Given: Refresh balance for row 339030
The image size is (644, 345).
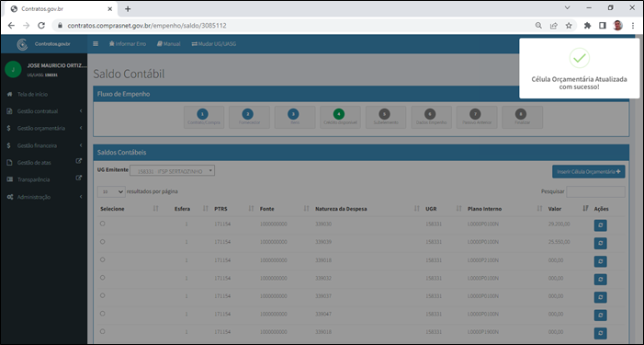Looking at the screenshot, I should point(601,225).
